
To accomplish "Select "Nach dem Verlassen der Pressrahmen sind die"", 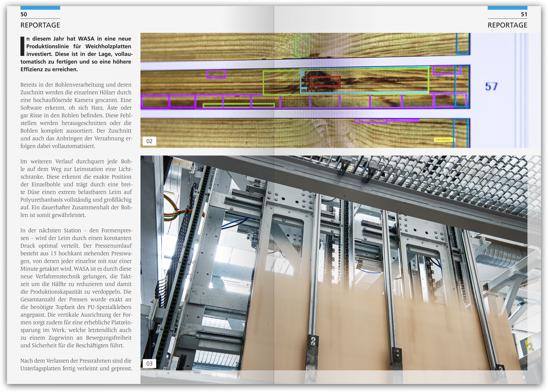I will click(76, 361).
